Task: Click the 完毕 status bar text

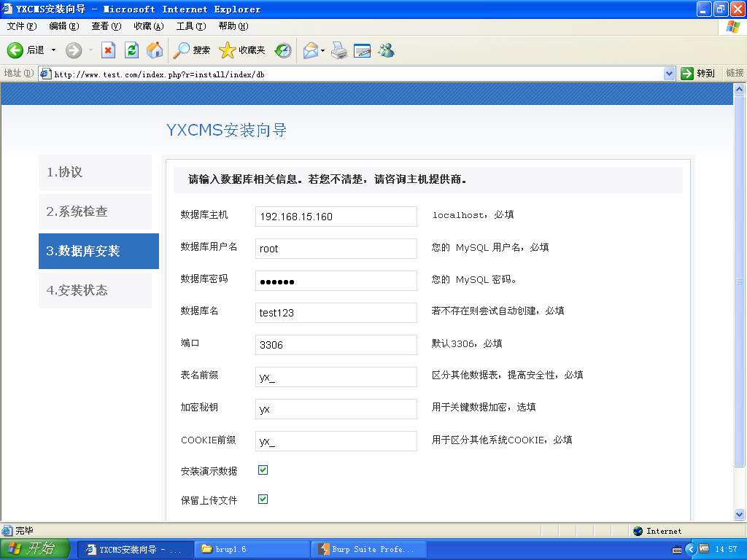Action: click(x=24, y=531)
